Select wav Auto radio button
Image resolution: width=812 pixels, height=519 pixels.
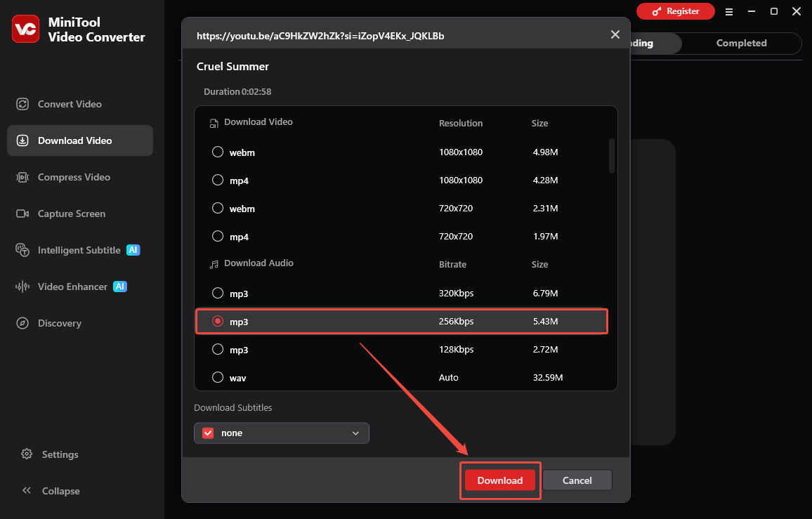click(218, 377)
